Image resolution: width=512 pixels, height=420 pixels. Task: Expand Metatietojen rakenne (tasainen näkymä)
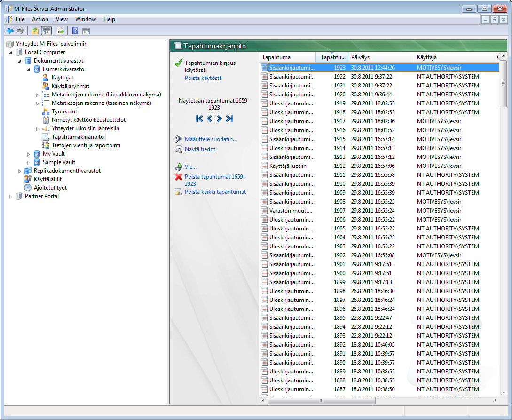coord(37,103)
